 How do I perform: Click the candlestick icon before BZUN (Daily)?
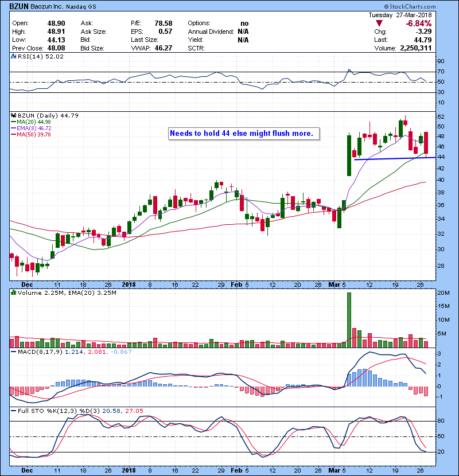click(13, 115)
